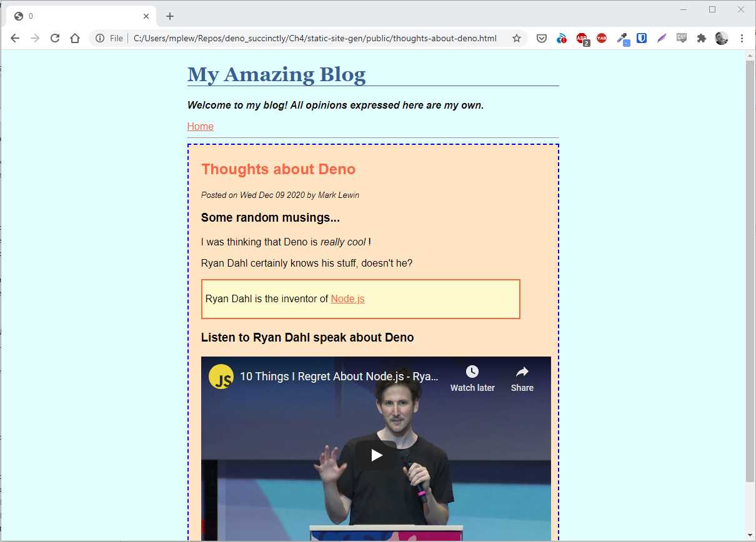Image resolution: width=756 pixels, height=542 pixels.
Task: Click the scrollbar up arrow
Action: coord(750,56)
